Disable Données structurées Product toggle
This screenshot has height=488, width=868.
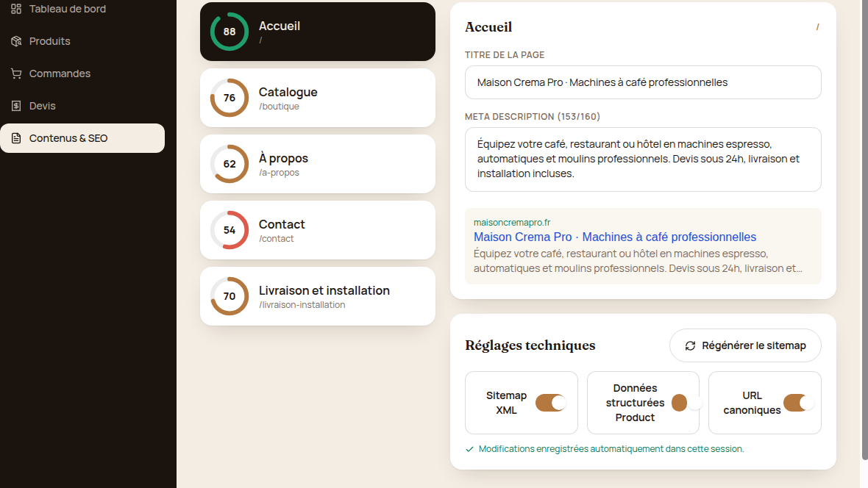(x=686, y=403)
